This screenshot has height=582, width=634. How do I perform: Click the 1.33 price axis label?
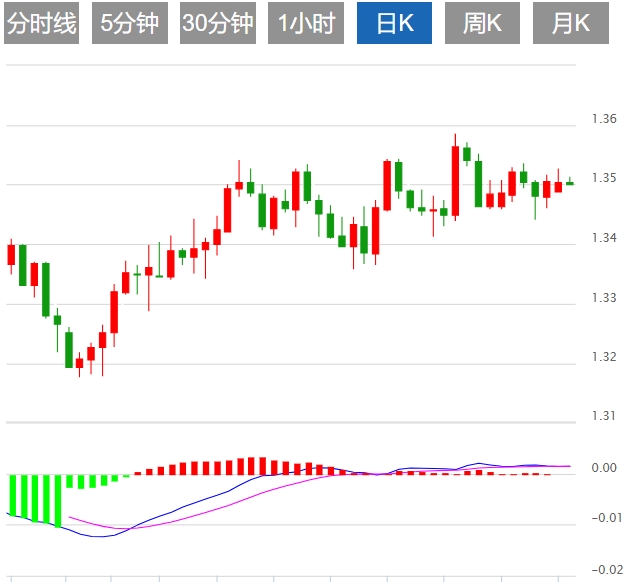point(604,298)
